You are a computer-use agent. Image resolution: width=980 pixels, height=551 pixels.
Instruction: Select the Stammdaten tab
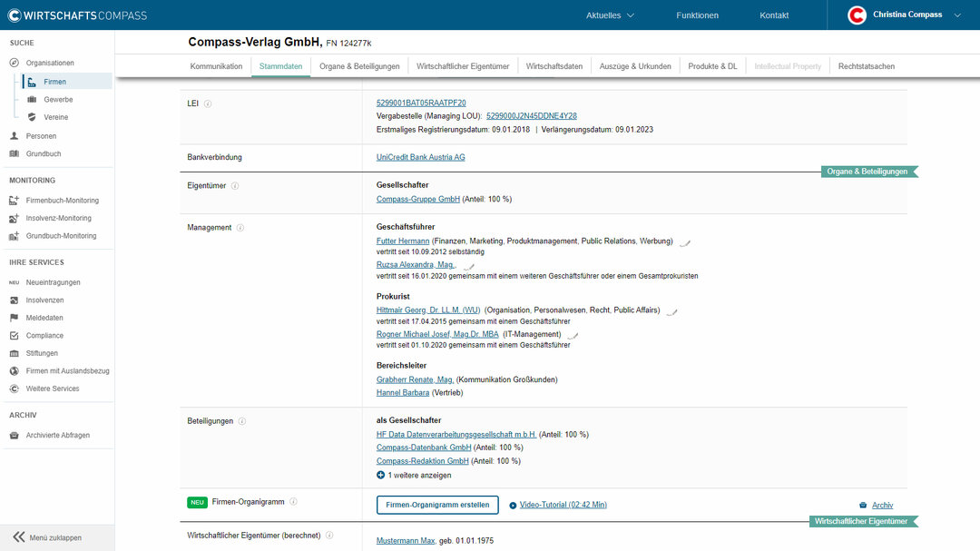(280, 66)
